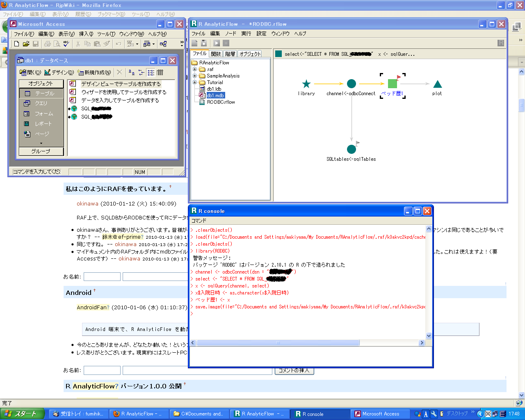Switch to list view in db1 window

tap(151, 73)
